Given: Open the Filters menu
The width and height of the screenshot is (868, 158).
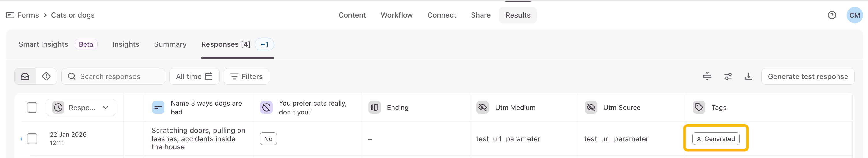Looking at the screenshot, I should coord(246,77).
